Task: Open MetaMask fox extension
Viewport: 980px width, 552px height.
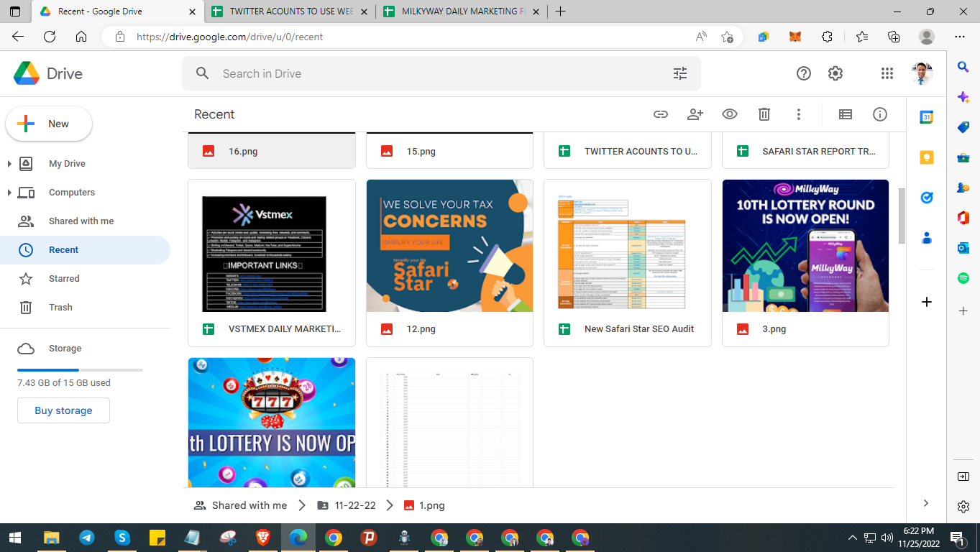Action: click(x=795, y=37)
